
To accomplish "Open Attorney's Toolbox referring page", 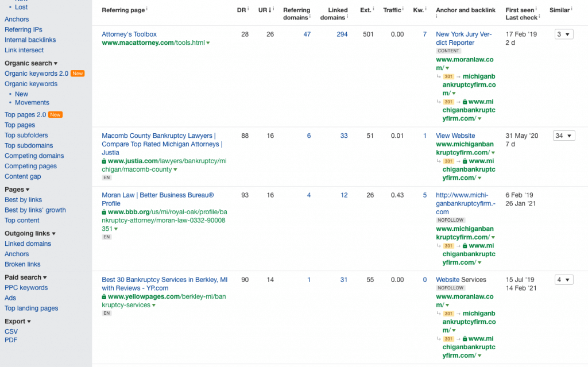I will tap(129, 34).
